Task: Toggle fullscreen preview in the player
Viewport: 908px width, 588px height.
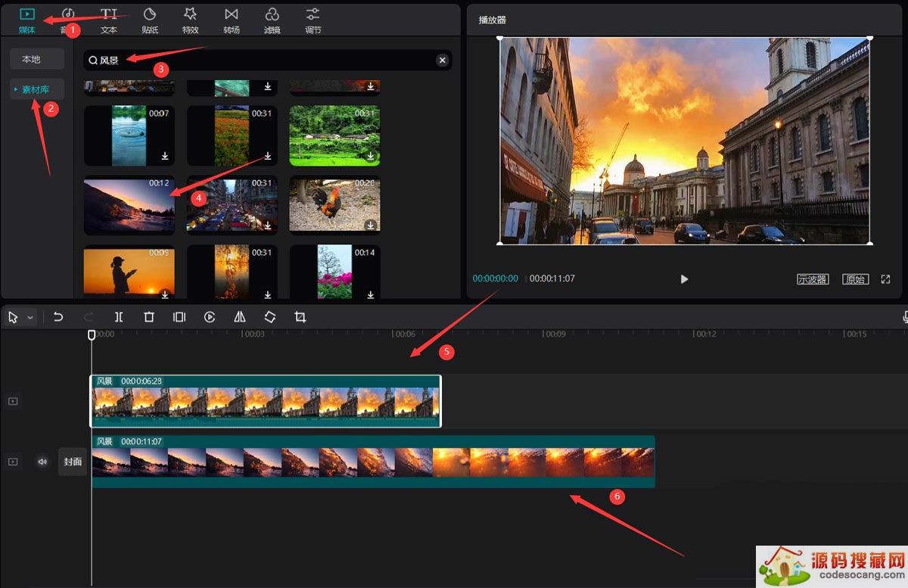Action: pyautogui.click(x=886, y=279)
